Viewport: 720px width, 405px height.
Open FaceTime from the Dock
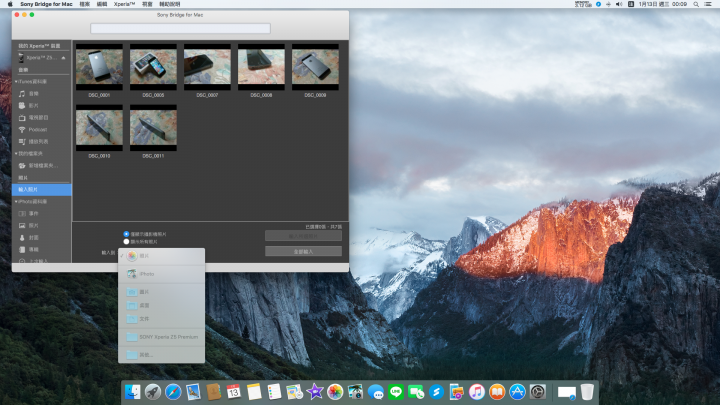pos(416,392)
